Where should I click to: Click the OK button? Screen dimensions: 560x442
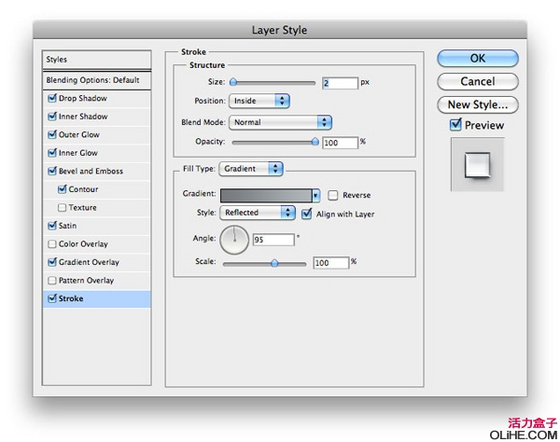(478, 58)
